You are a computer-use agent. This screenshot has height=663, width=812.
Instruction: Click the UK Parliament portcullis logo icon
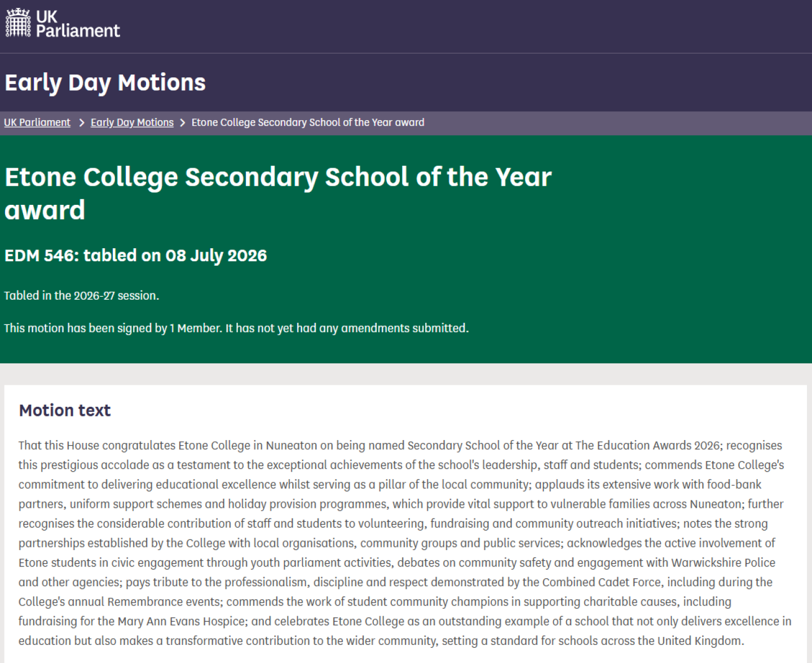tap(17, 23)
